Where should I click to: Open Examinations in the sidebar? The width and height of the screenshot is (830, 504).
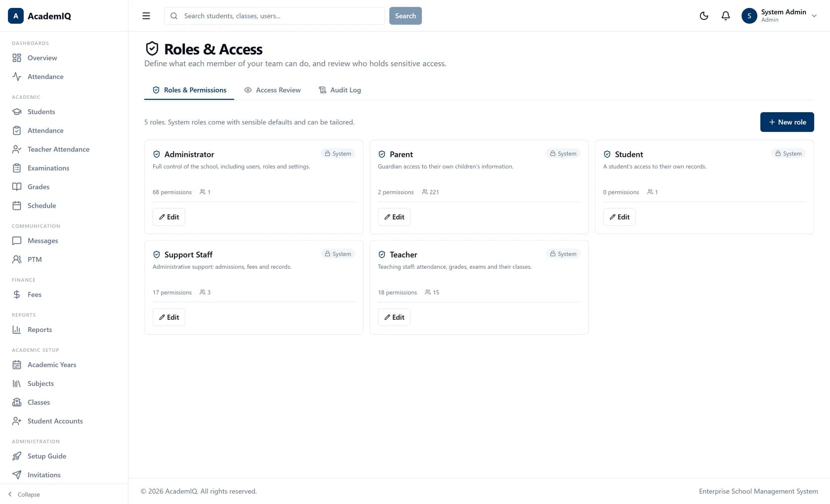click(64, 168)
